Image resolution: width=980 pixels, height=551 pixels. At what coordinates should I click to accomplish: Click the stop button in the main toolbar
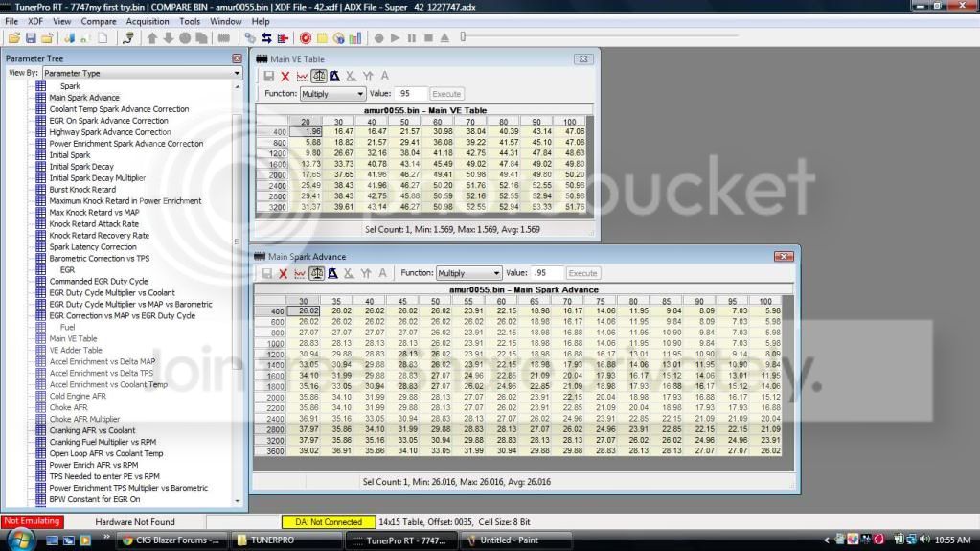(x=428, y=38)
